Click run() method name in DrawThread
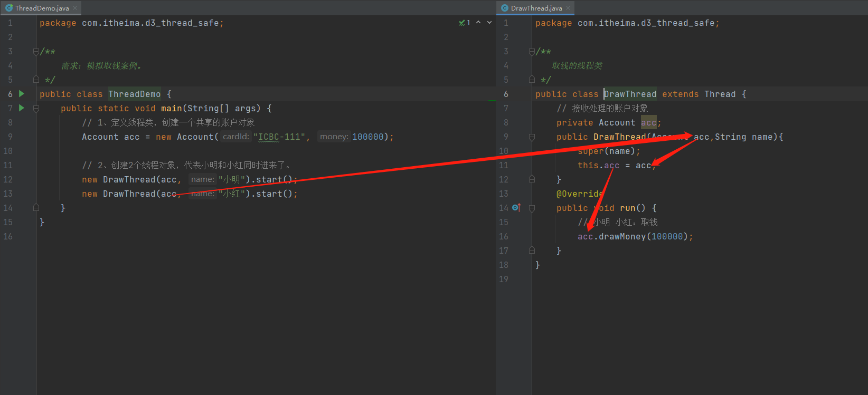 pos(628,208)
